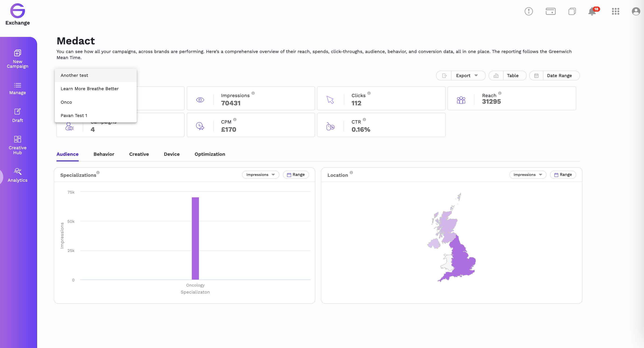Click the Clicks cursor icon
Viewport: 644px width, 348px height.
click(x=330, y=100)
